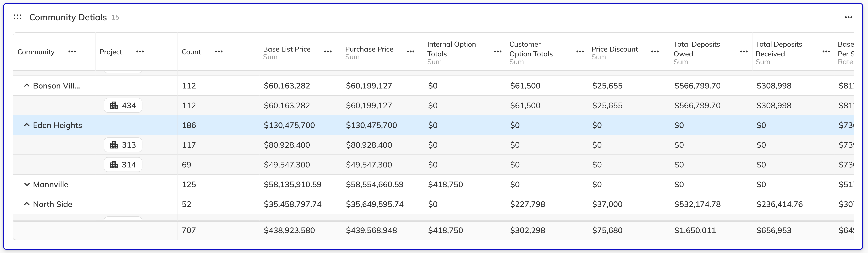
Task: Click North Side Customer Option Totals $227,798
Action: [528, 204]
